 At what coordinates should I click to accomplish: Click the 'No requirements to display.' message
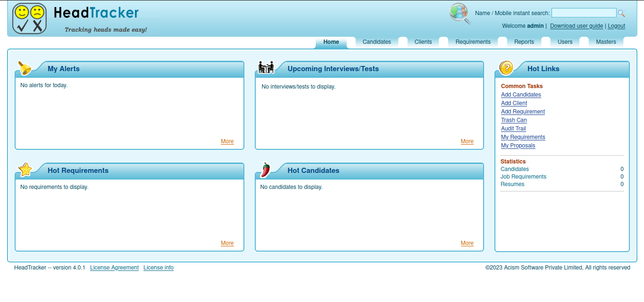54,187
